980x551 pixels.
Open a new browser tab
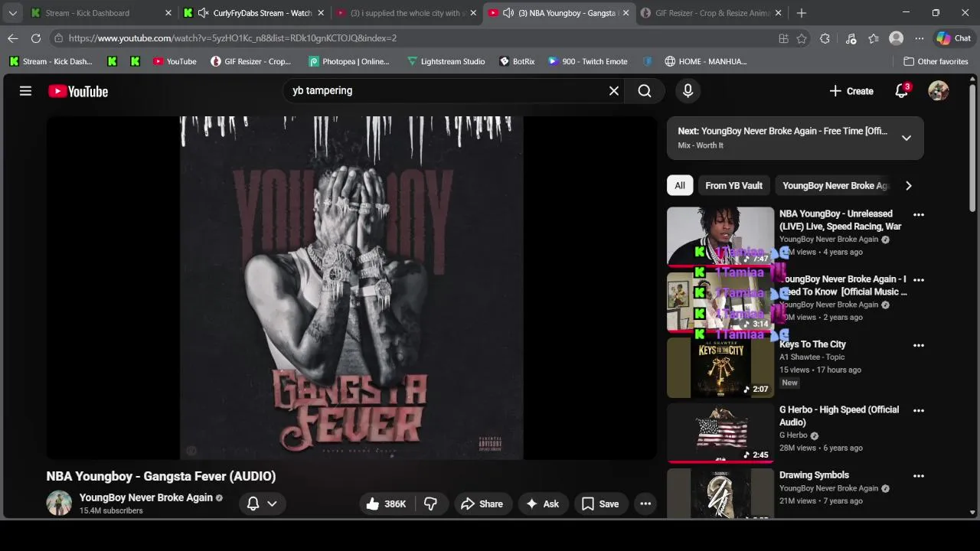pyautogui.click(x=802, y=13)
